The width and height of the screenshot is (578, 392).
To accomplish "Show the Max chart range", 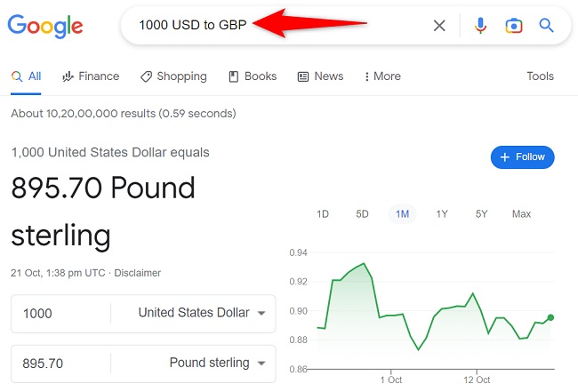I will coord(521,214).
